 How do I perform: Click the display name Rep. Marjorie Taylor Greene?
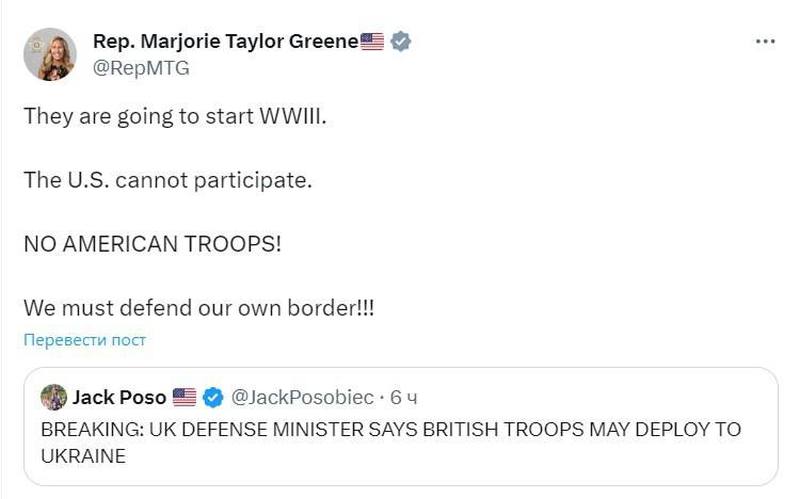(x=225, y=41)
